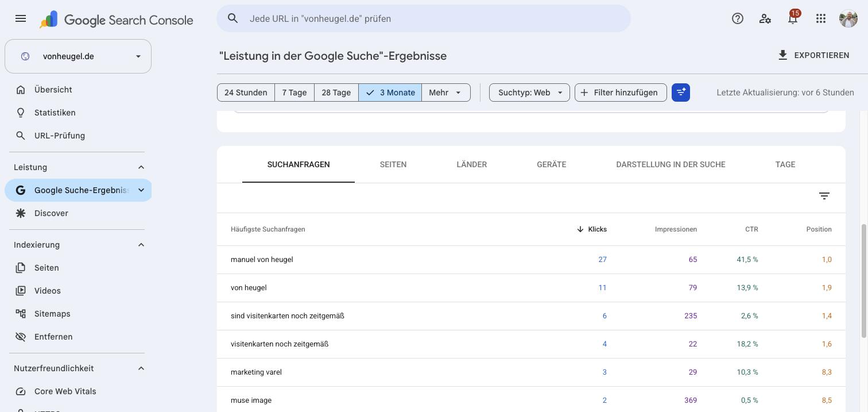Click the Core Web Vitals gauge icon
The height and width of the screenshot is (412, 868).
21,391
